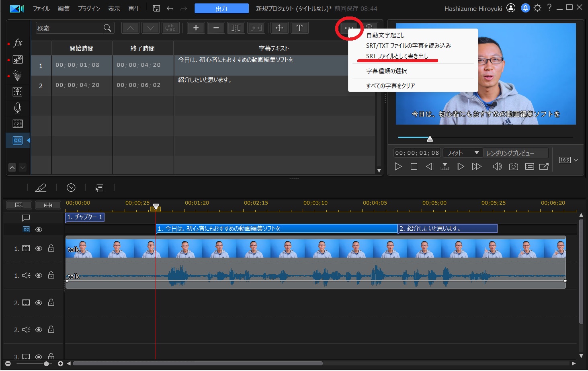Toggle visibility of the subtitle track

point(39,230)
